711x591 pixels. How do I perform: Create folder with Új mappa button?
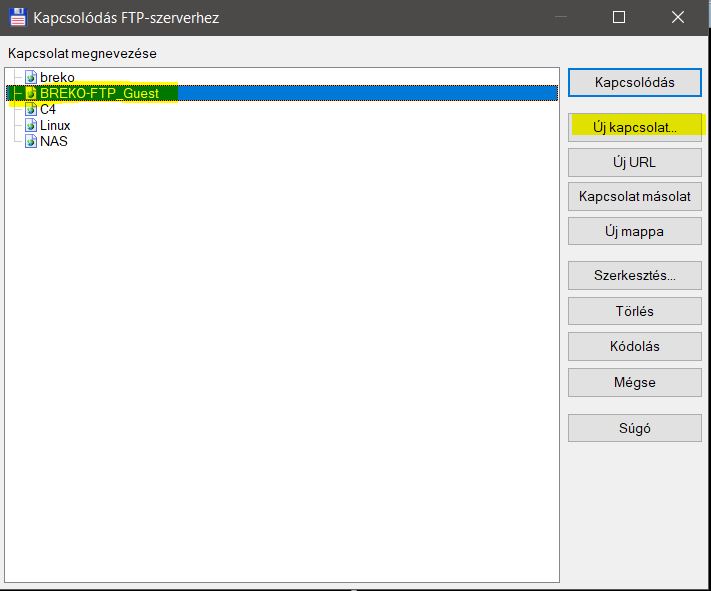(634, 231)
